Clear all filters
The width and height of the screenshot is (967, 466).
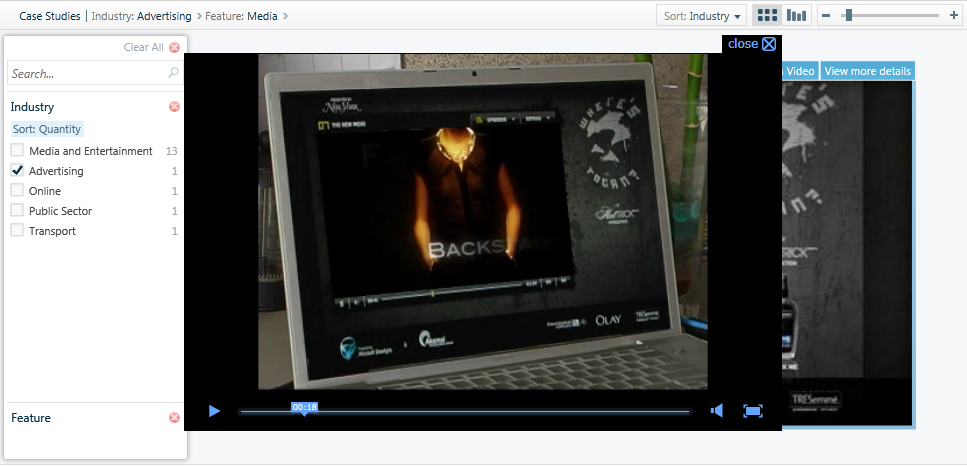click(x=151, y=47)
